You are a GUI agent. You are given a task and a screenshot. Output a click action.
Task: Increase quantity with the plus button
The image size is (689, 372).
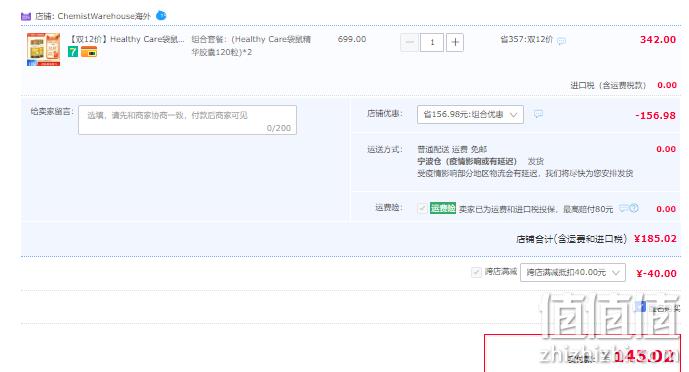pyautogui.click(x=455, y=42)
